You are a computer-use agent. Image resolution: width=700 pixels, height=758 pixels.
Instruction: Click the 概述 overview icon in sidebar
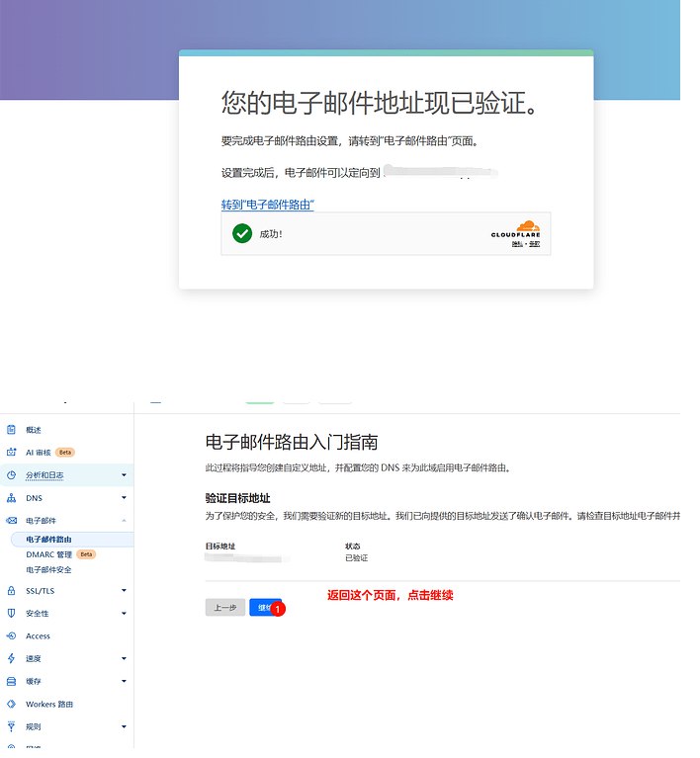11,429
